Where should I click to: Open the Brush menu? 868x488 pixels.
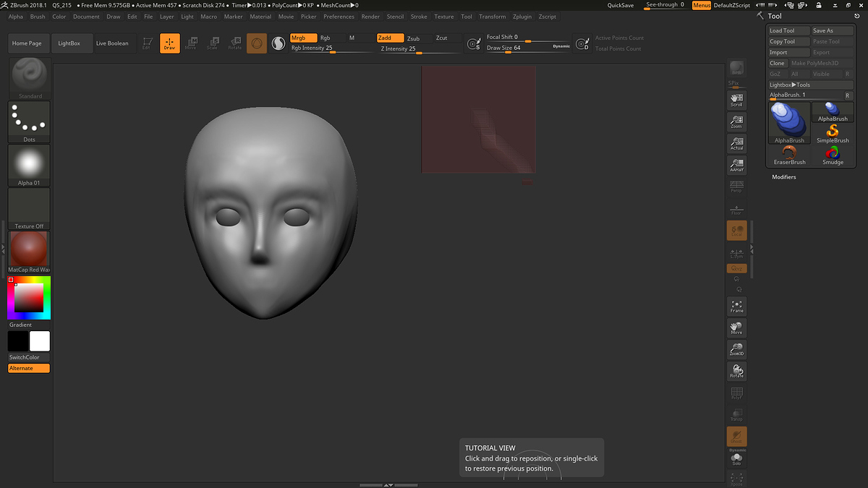(x=38, y=17)
